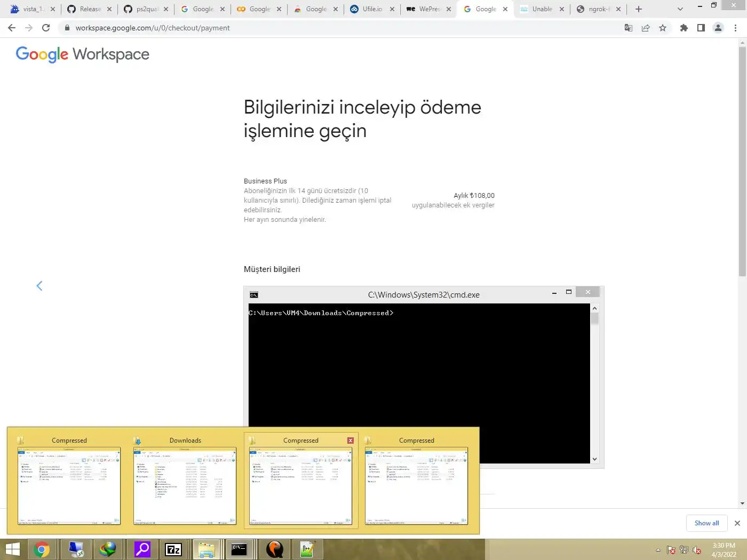
Task: Open Internet Download Manager taskbar icon
Action: click(x=108, y=549)
